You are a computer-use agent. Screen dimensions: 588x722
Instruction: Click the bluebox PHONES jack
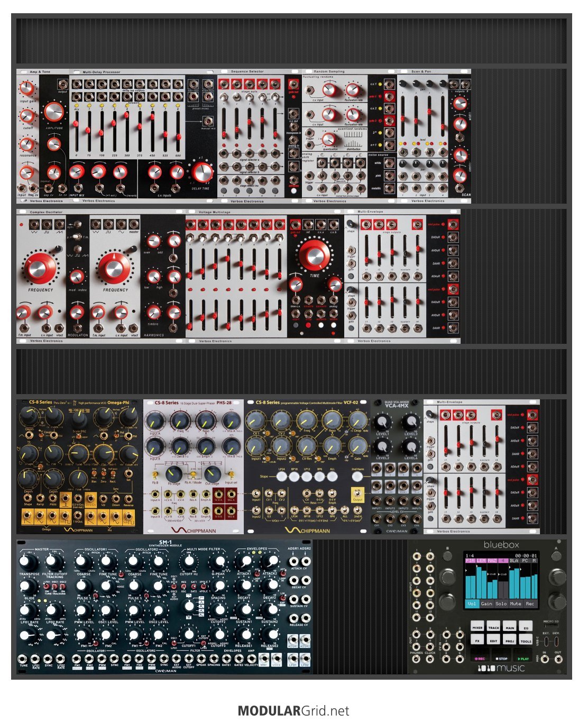416,659
